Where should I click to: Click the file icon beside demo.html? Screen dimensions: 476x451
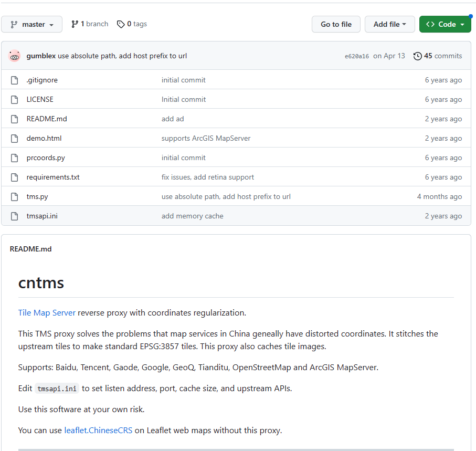tap(14, 139)
